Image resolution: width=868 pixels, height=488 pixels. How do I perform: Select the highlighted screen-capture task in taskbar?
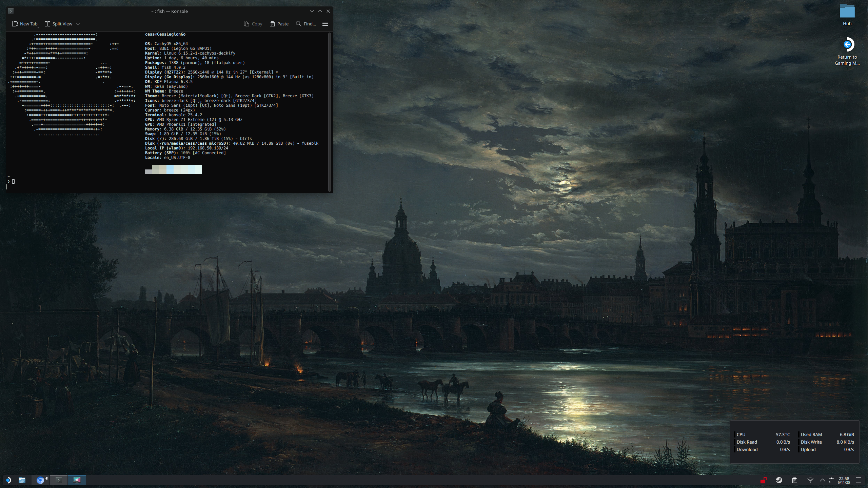pos(77,480)
